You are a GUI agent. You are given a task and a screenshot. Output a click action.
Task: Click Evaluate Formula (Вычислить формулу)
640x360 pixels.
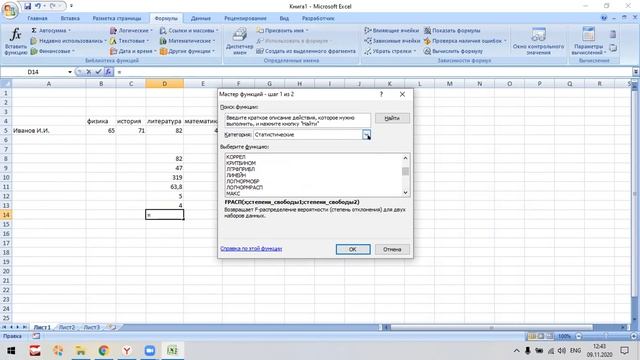pyautogui.click(x=453, y=51)
